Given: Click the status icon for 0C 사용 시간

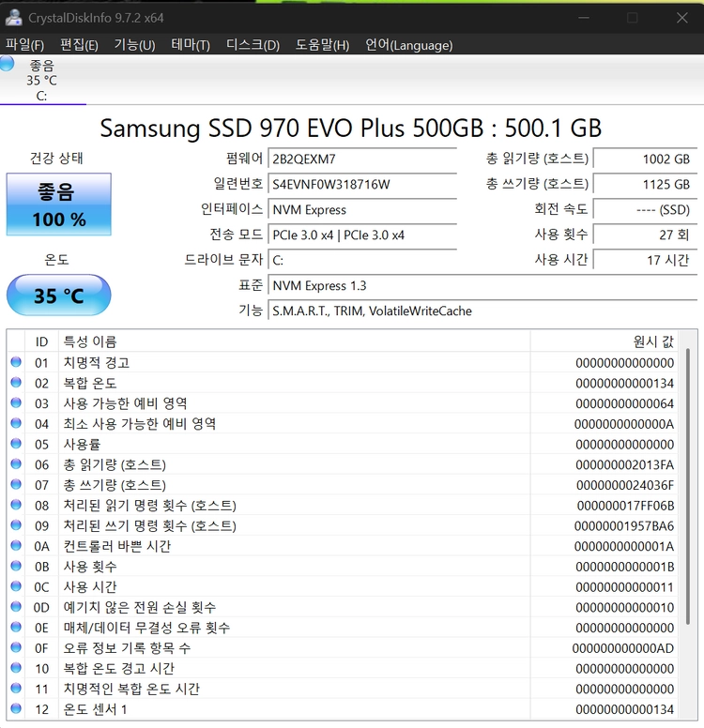Looking at the screenshot, I should point(16,586).
